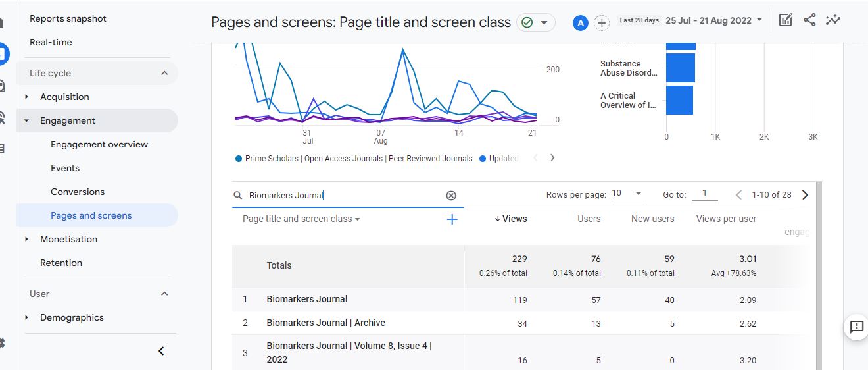Click the share report icon

809,20
